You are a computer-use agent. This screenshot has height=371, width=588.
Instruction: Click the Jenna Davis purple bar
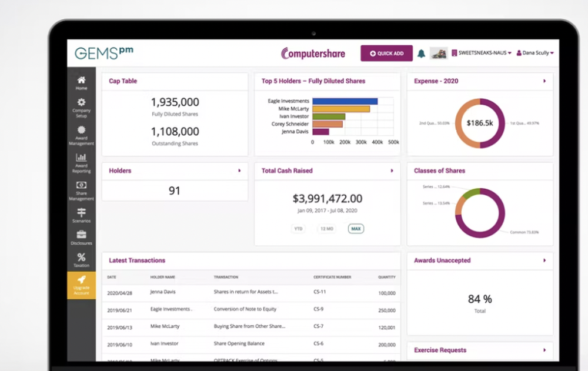coord(320,132)
